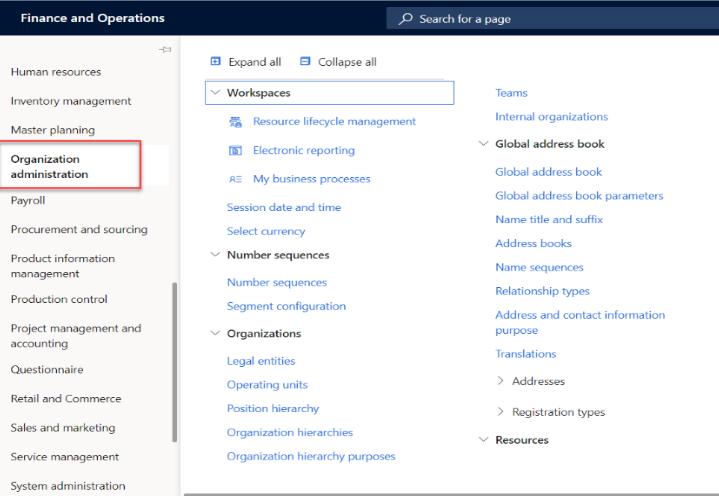Screen dimensions: 719x496
Task: Open the Internal organizations link
Action: click(552, 117)
